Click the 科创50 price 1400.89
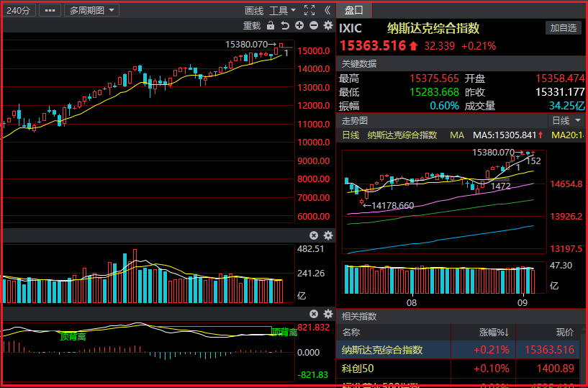Screen dimensions: 588x388 click(556, 369)
